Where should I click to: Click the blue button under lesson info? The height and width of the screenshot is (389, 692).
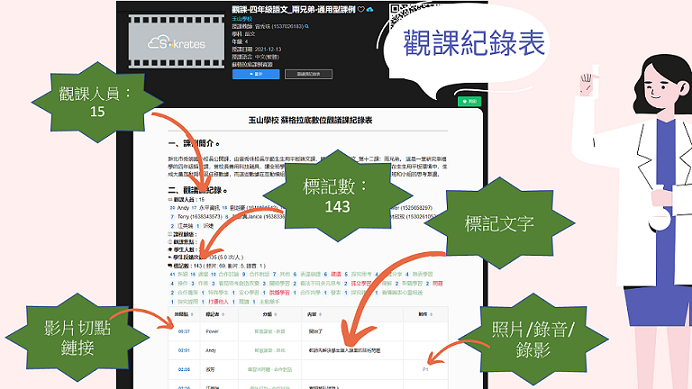click(256, 74)
